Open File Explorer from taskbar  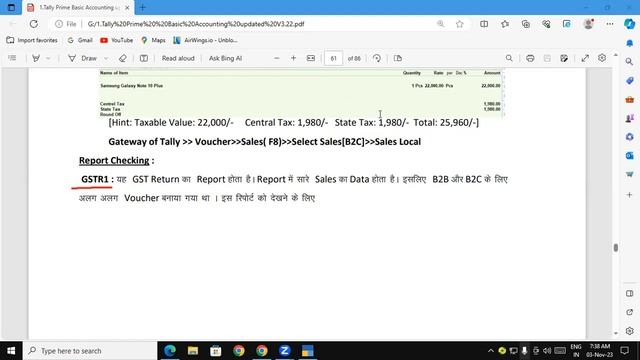[x=193, y=351]
